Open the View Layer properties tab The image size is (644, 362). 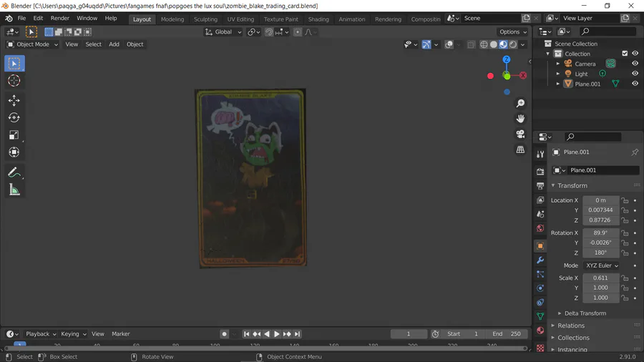(540, 200)
